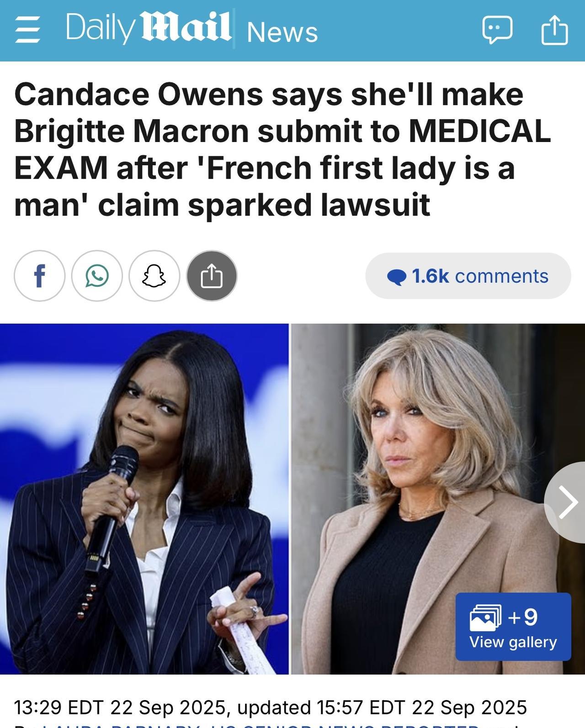Tap the 22 Sep 2025 publication timestamp
585x728 pixels.
click(120, 707)
